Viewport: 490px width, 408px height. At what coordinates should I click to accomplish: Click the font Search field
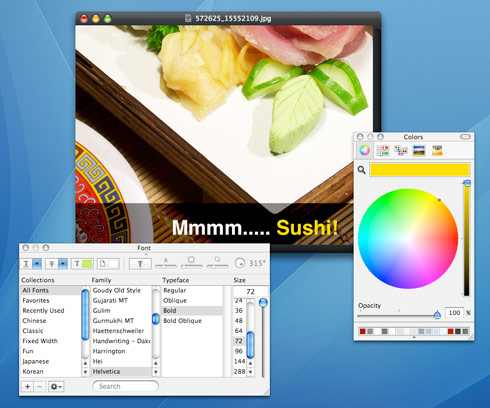tap(125, 386)
